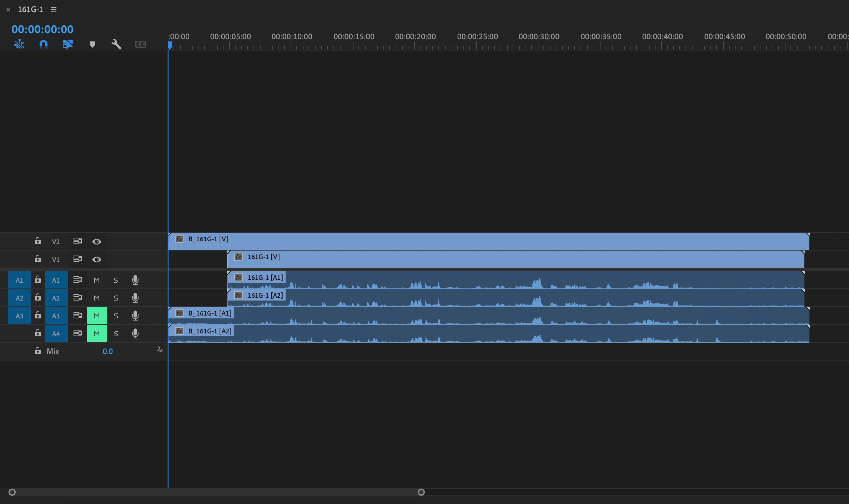Lock the V1 video track

(x=38, y=259)
